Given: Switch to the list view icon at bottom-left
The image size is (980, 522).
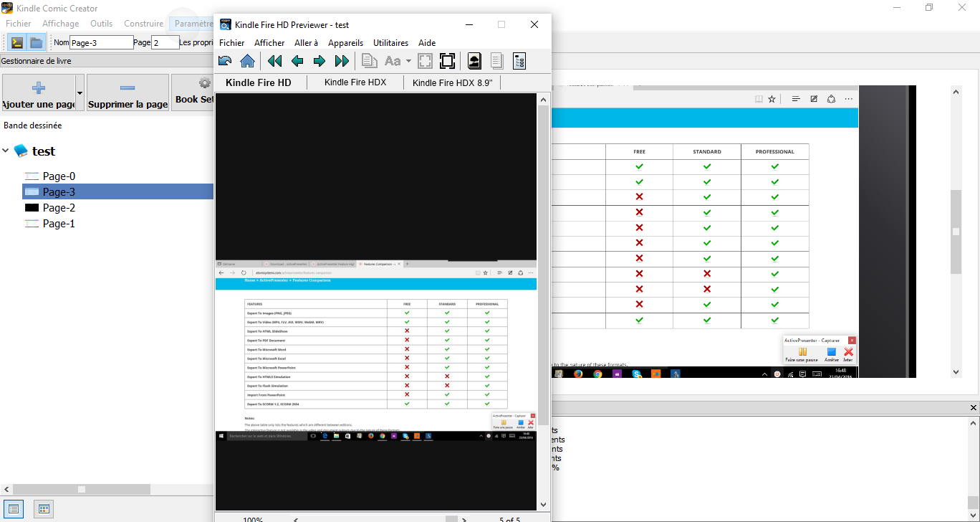Looking at the screenshot, I should [x=14, y=509].
